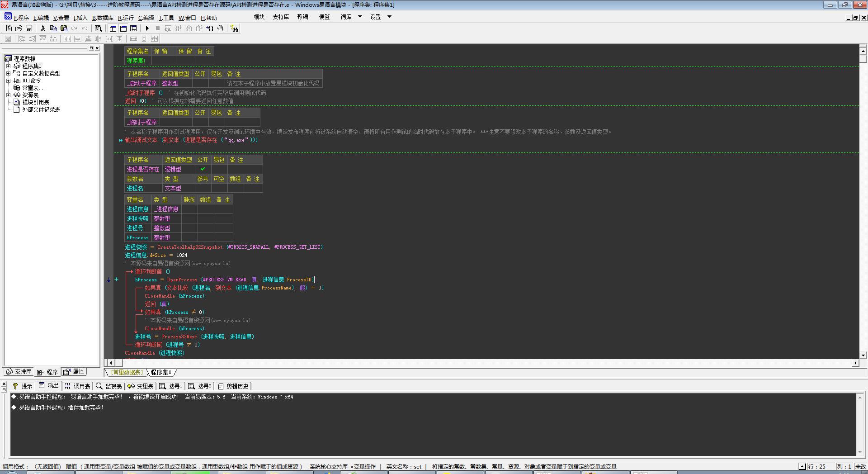Click the New document toolbar icon

tap(9, 28)
